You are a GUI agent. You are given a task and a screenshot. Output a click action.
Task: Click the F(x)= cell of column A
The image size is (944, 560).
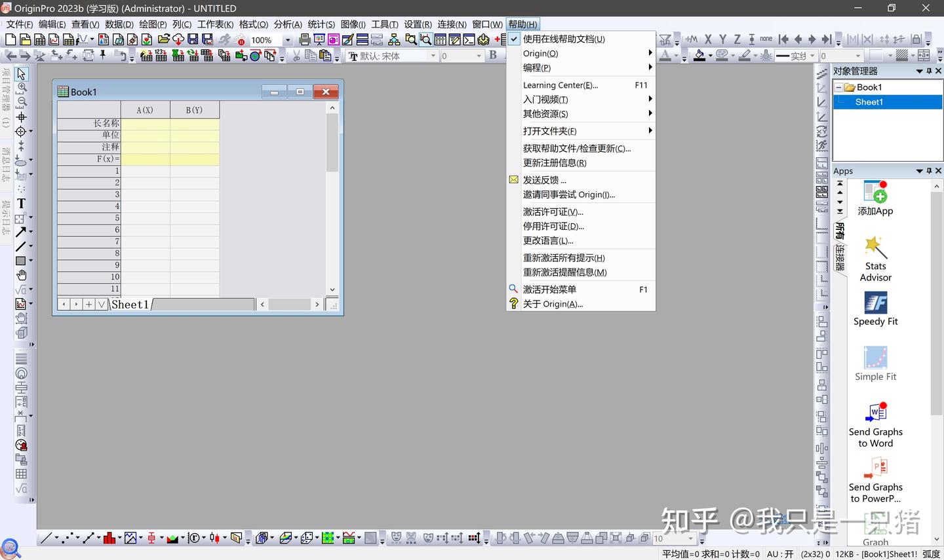pos(145,159)
